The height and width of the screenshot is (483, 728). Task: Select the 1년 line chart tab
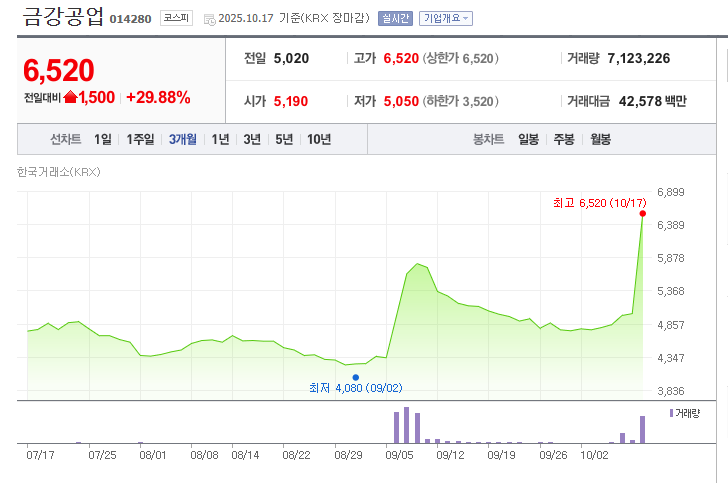click(x=221, y=139)
